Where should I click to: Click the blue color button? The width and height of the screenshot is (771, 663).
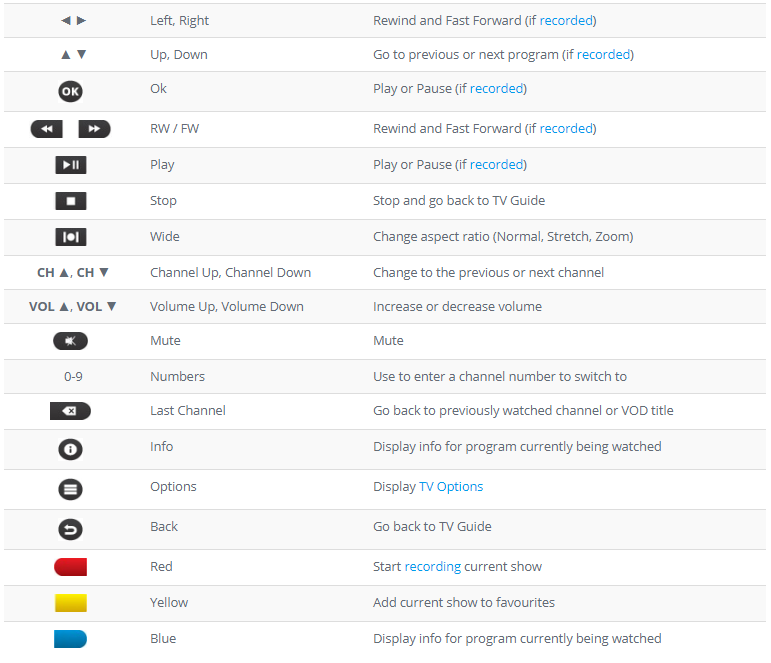pos(70,639)
